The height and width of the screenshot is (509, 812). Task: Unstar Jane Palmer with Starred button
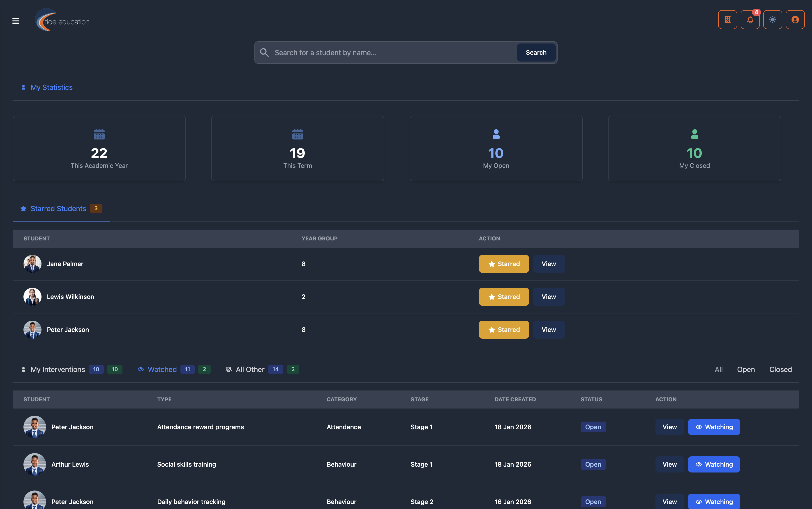click(504, 264)
